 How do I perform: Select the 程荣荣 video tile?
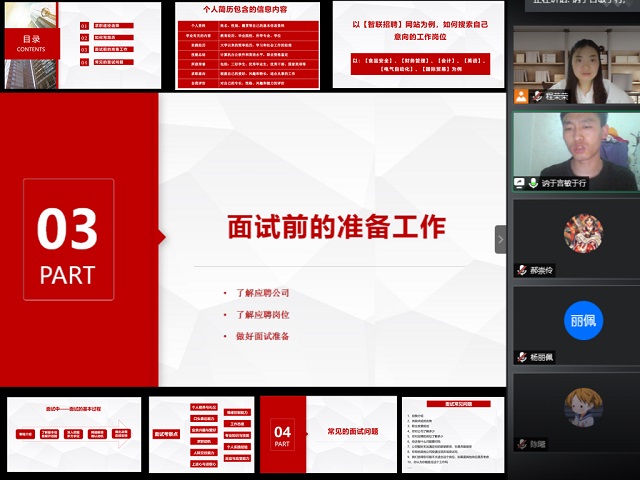pos(575,60)
